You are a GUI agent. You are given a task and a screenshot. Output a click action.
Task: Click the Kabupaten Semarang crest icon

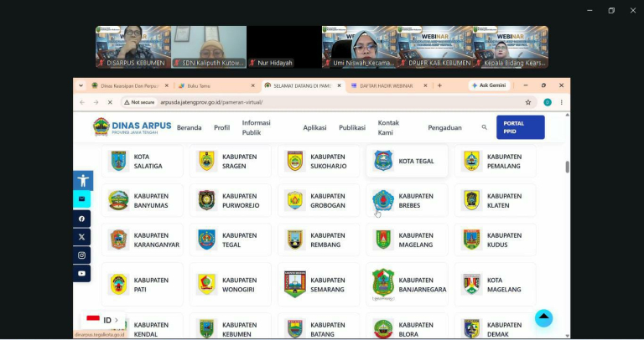(x=295, y=284)
